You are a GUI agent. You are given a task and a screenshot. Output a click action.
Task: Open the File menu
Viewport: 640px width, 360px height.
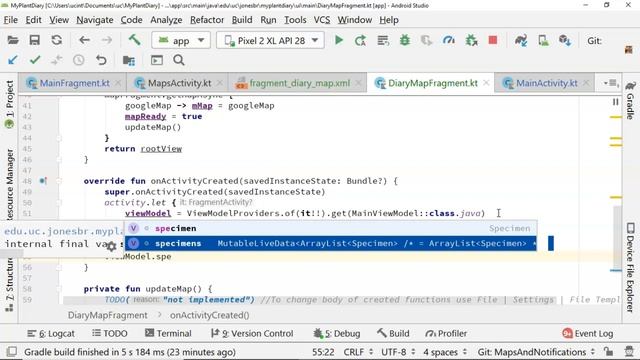point(11,20)
